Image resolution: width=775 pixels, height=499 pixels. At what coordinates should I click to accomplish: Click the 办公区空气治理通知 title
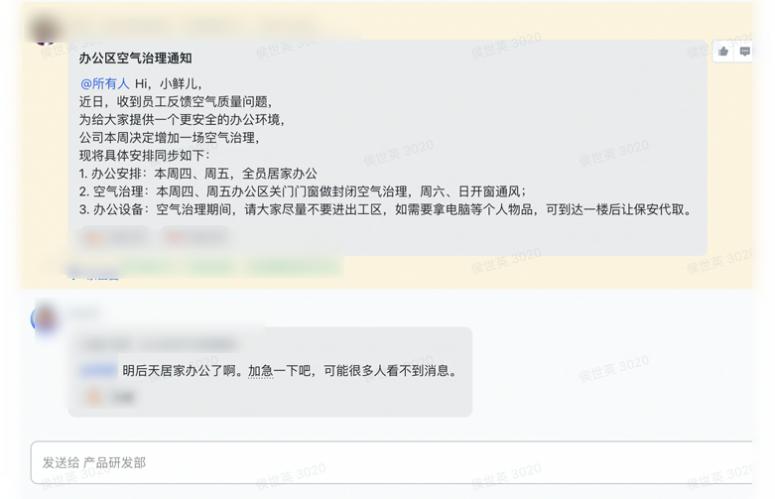click(x=135, y=58)
